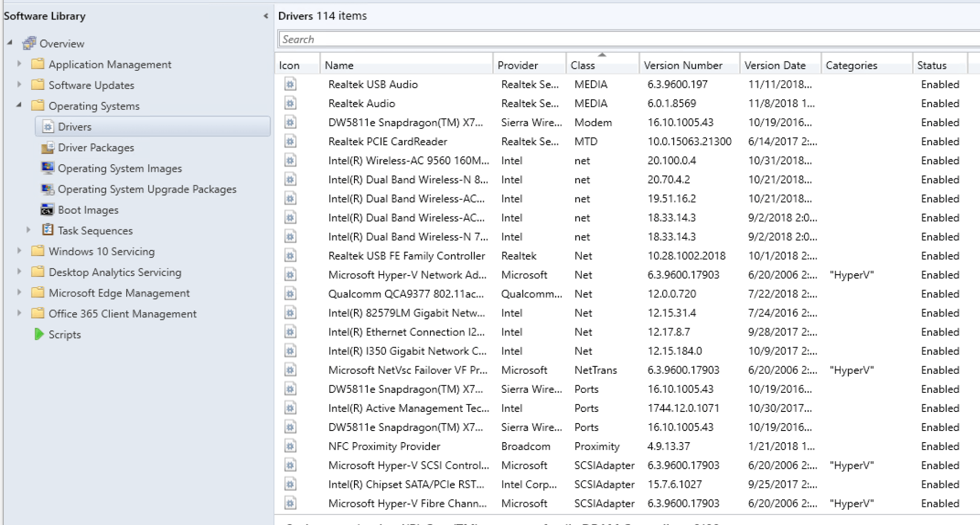The image size is (980, 525).
Task: Click the green Scripts run icon
Action: pos(39,334)
